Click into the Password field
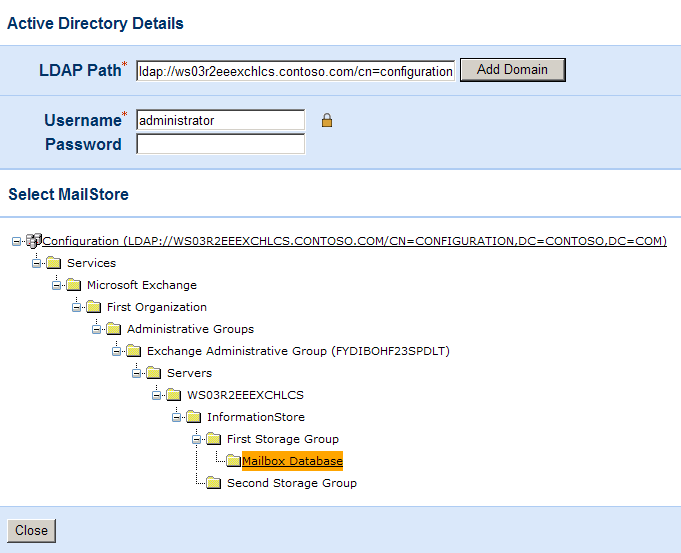Screen dimensions: 681x553 (x=220, y=145)
